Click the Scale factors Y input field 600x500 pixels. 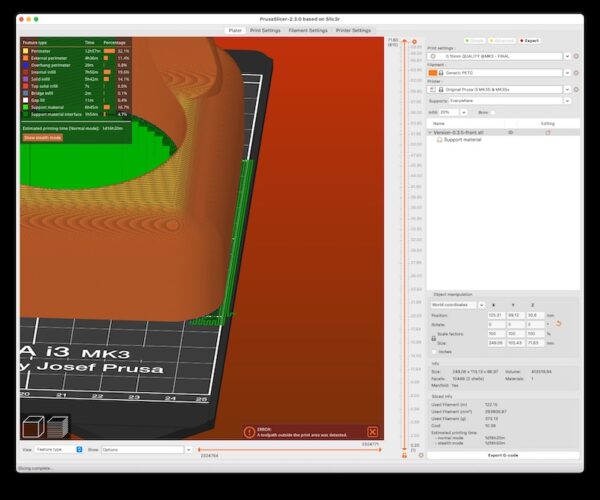515,334
